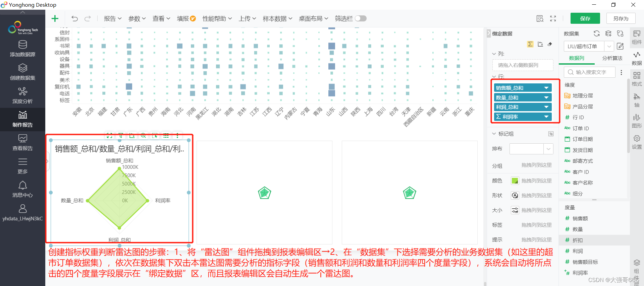
Task: Select the 地理分层 dimension folder
Action: coord(579,96)
